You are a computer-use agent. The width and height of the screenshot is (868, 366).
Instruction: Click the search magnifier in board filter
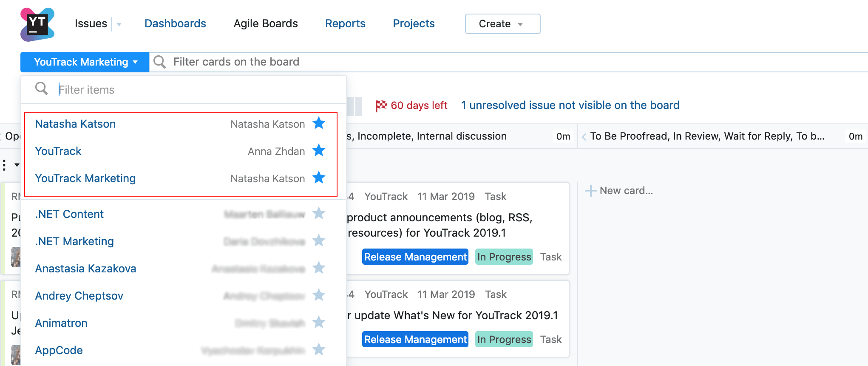(159, 62)
